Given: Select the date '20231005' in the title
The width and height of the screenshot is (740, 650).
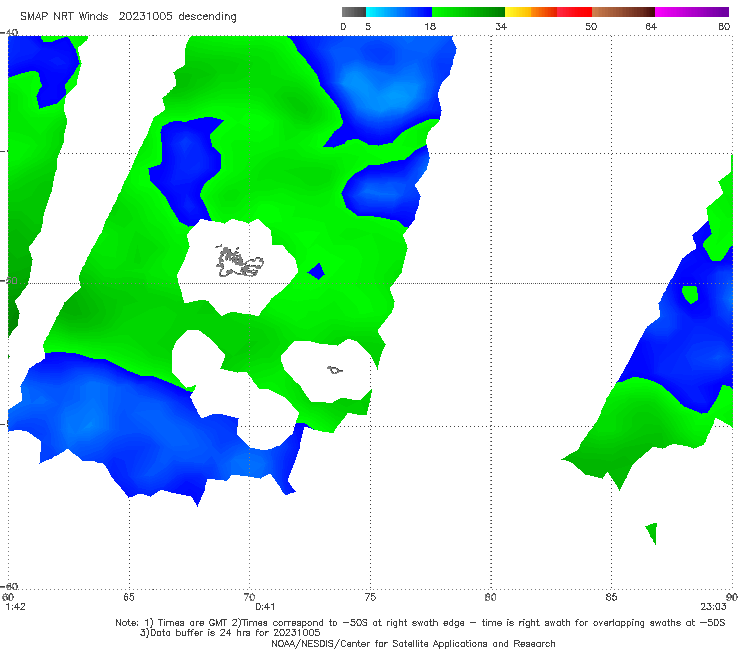Looking at the screenshot, I should click(145, 17).
